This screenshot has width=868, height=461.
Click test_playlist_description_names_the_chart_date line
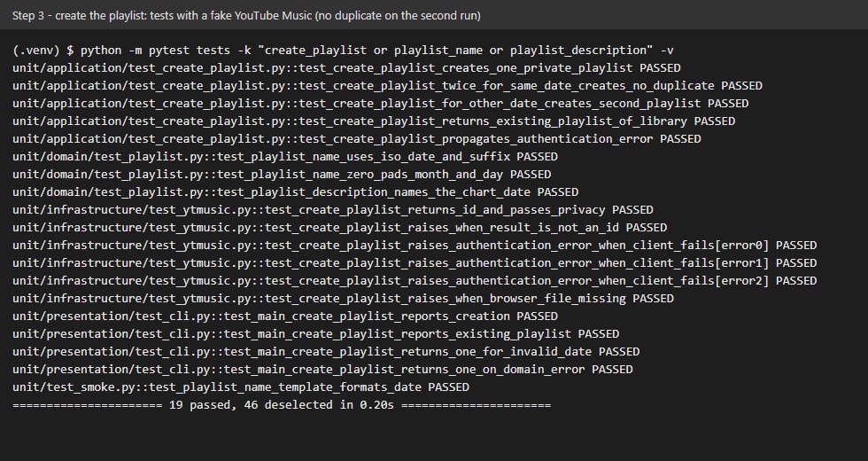[x=296, y=191]
